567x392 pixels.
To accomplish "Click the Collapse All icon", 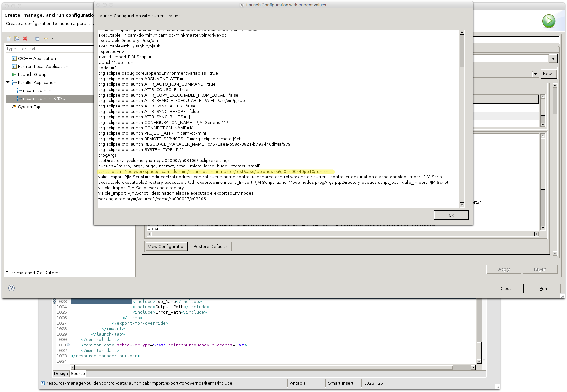I will click(x=37, y=38).
